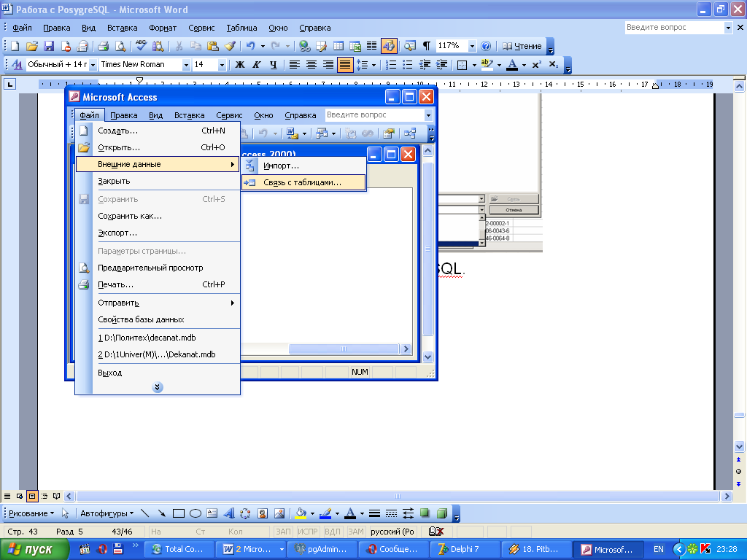This screenshot has height=560, width=747.
Task: Expand the font color dropdown arrow in Formatting toolbar
Action: coord(524,65)
